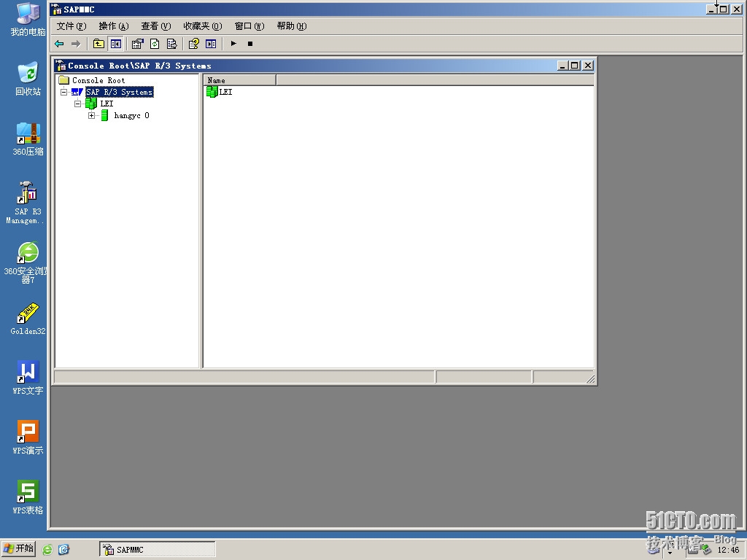Maximize the Console Root child window
Image resolution: width=747 pixels, height=560 pixels.
(x=575, y=65)
